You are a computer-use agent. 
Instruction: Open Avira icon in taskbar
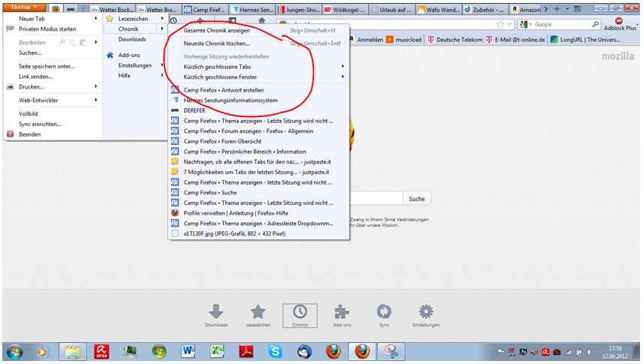pos(101,352)
